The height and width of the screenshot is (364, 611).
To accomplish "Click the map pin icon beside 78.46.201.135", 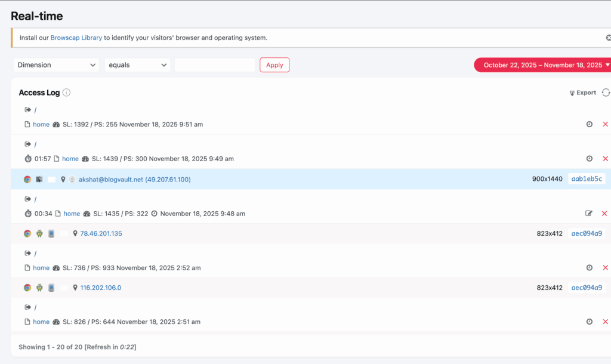I will (x=75, y=233).
